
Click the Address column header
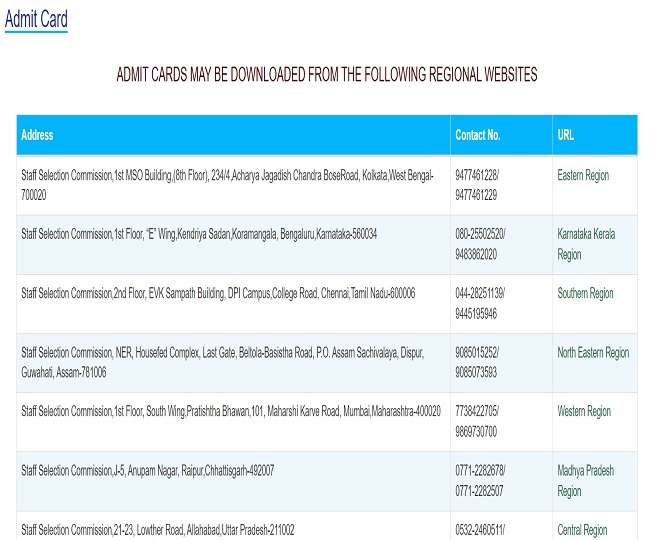pos(233,135)
